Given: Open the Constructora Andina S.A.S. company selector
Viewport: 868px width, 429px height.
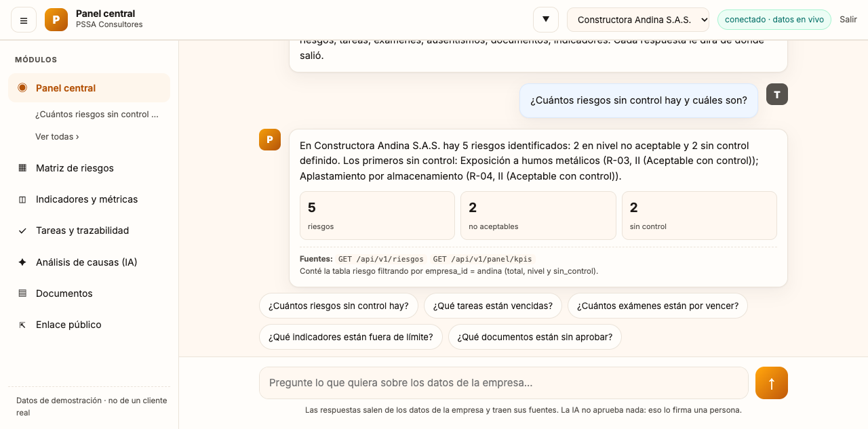Looking at the screenshot, I should pyautogui.click(x=638, y=20).
